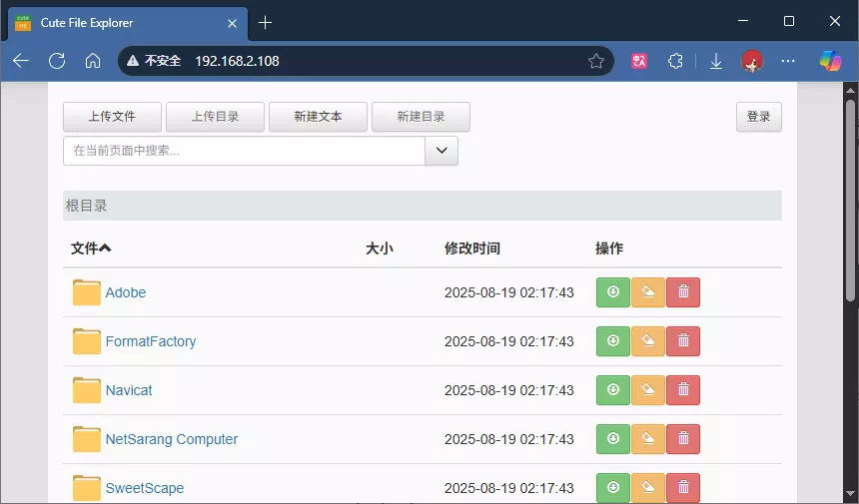This screenshot has width=859, height=504.
Task: Focus the 在当前页面中搜索 search field
Action: (245, 151)
